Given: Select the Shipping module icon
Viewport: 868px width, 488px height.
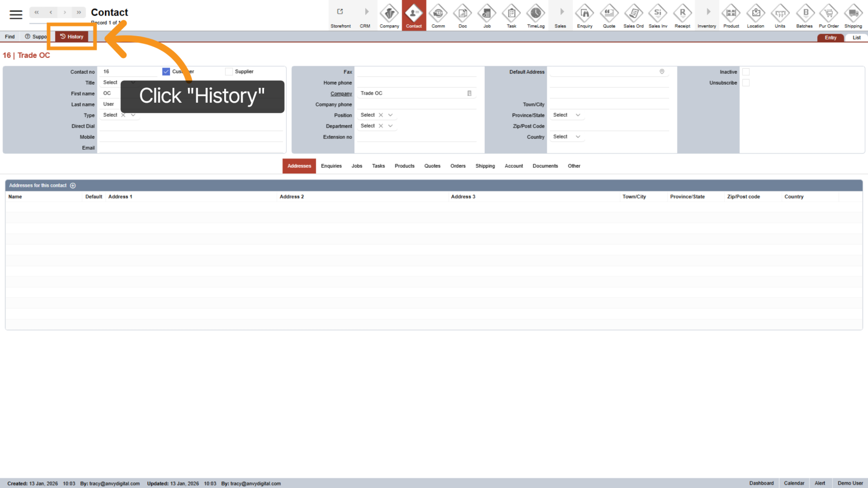Looking at the screenshot, I should (x=853, y=15).
